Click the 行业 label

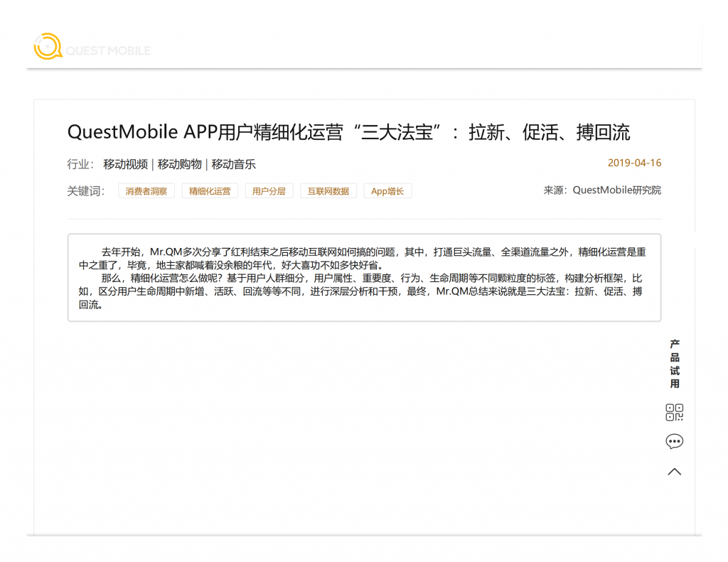pyautogui.click(x=80, y=164)
